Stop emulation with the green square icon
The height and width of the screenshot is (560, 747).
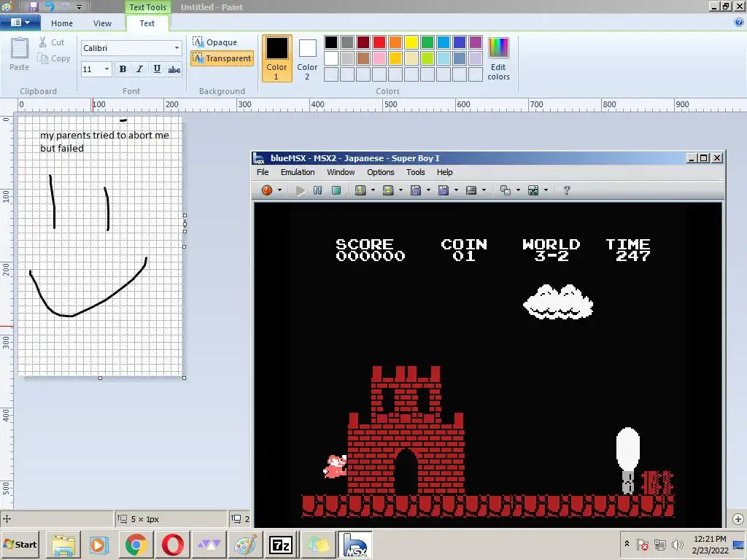point(336,190)
